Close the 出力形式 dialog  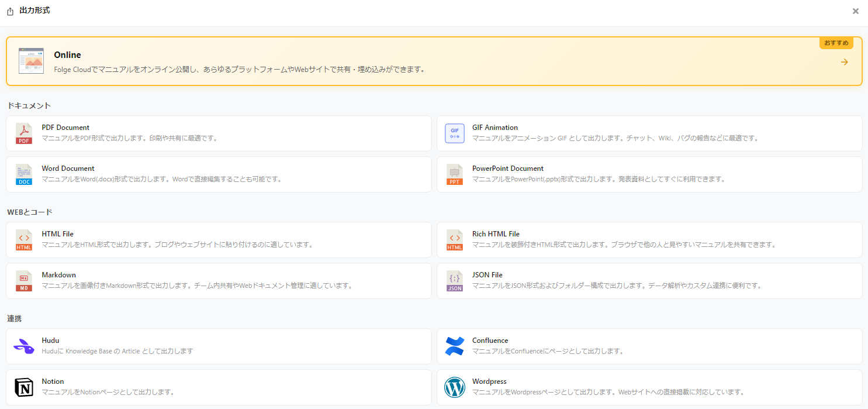click(856, 11)
